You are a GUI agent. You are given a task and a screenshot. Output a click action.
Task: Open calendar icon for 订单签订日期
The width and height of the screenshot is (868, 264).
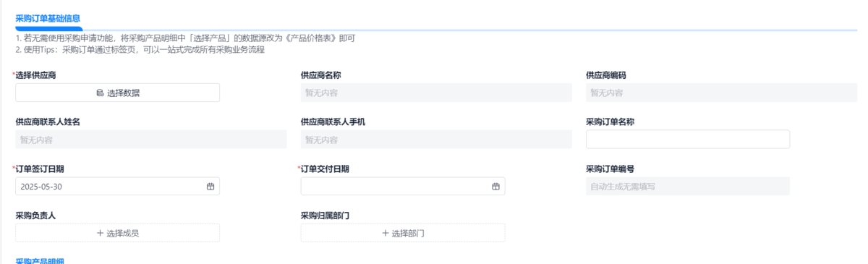(210, 186)
